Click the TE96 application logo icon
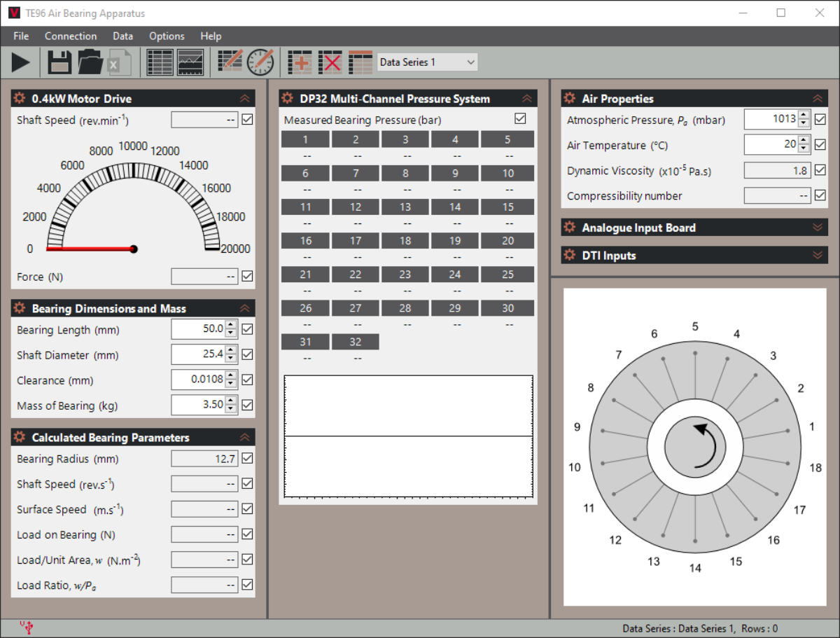Viewport: 840px width, 638px height. [14, 13]
